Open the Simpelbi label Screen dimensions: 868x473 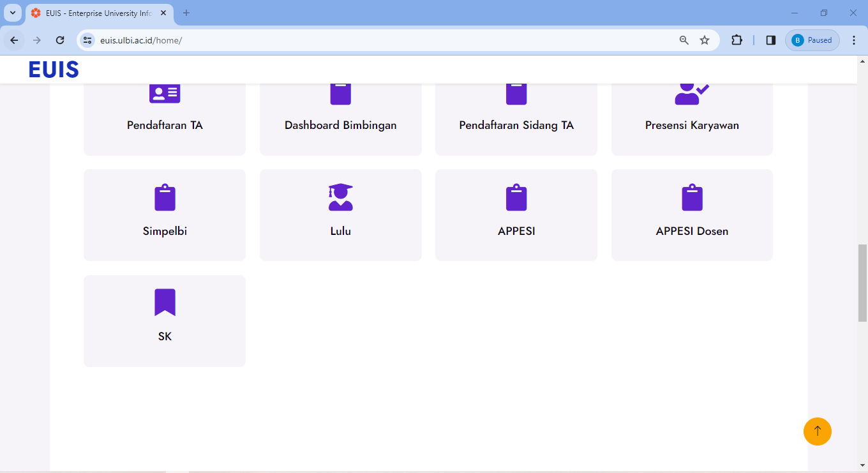pos(165,231)
